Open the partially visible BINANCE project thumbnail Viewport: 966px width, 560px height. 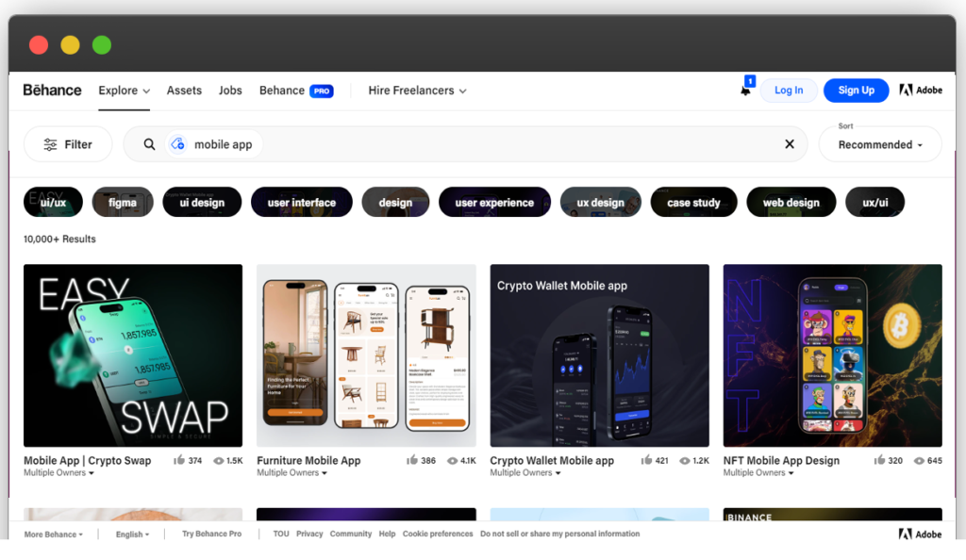pyautogui.click(x=832, y=515)
